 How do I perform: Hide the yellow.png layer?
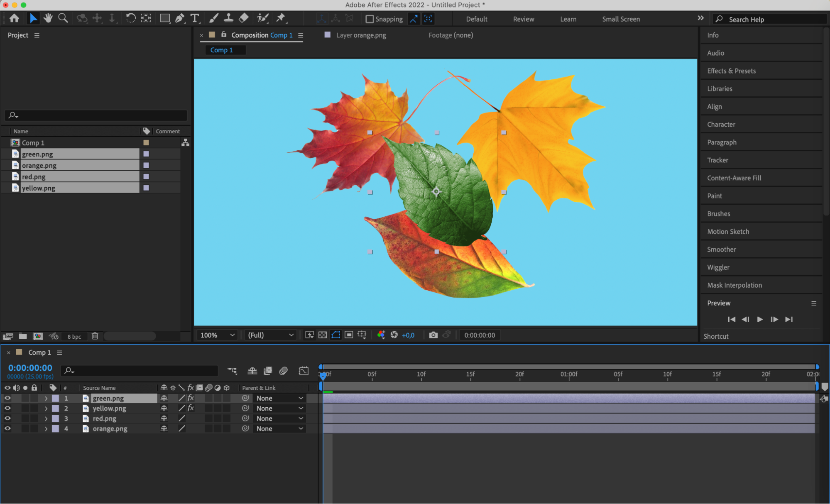point(7,409)
